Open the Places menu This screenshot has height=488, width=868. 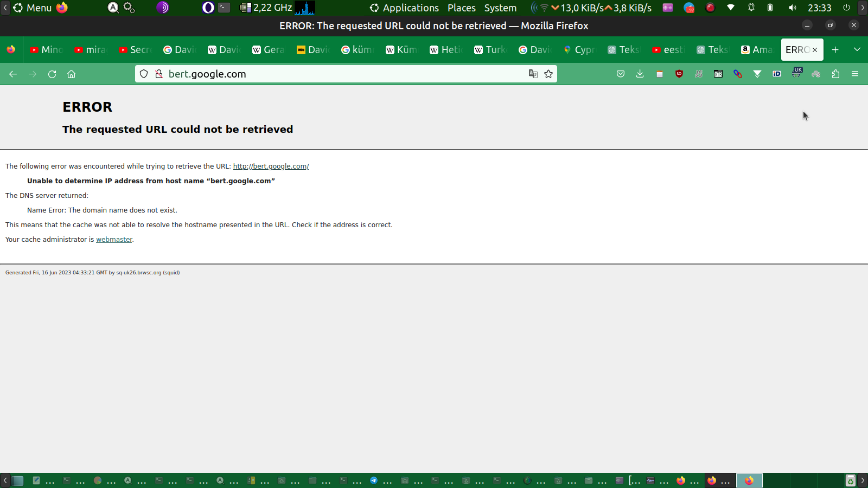[x=462, y=8]
